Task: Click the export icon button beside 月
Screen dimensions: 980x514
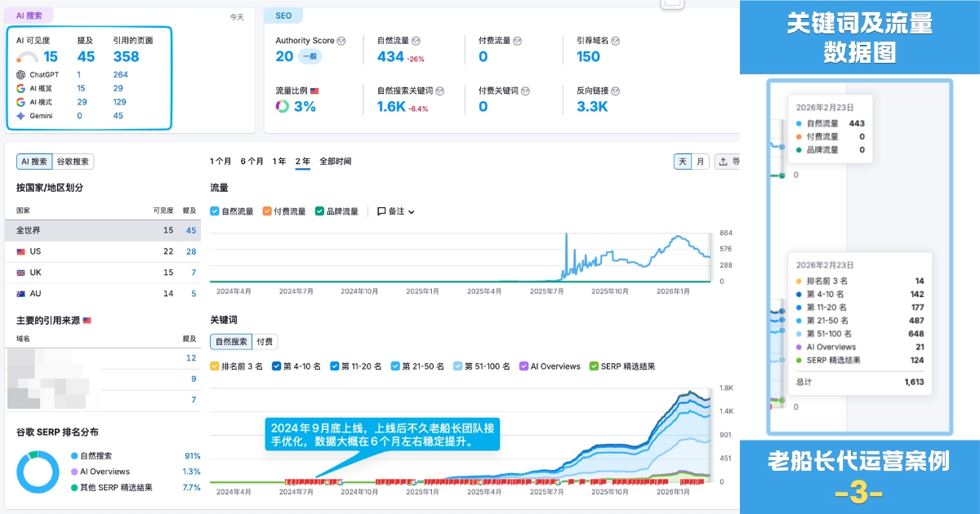Action: pos(727,162)
